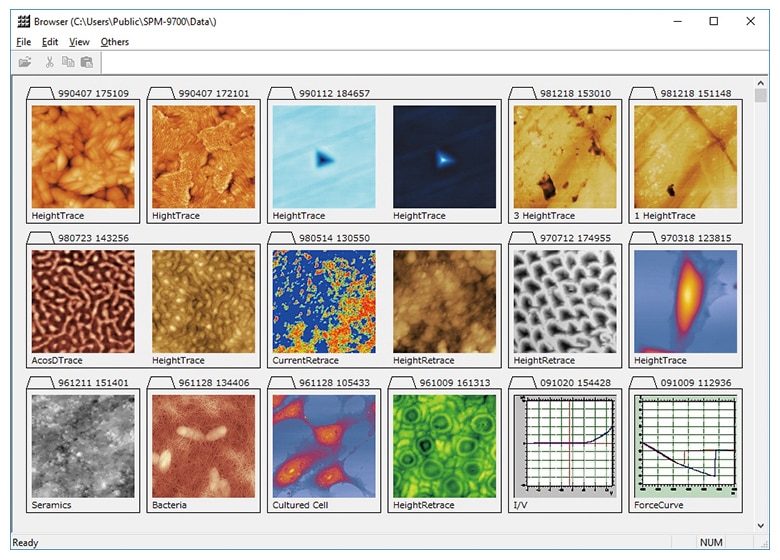Click the scrollbar down arrow

(x=761, y=522)
